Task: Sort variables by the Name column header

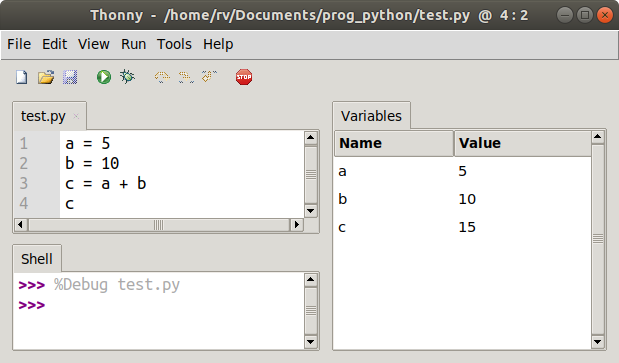Action: coord(394,143)
